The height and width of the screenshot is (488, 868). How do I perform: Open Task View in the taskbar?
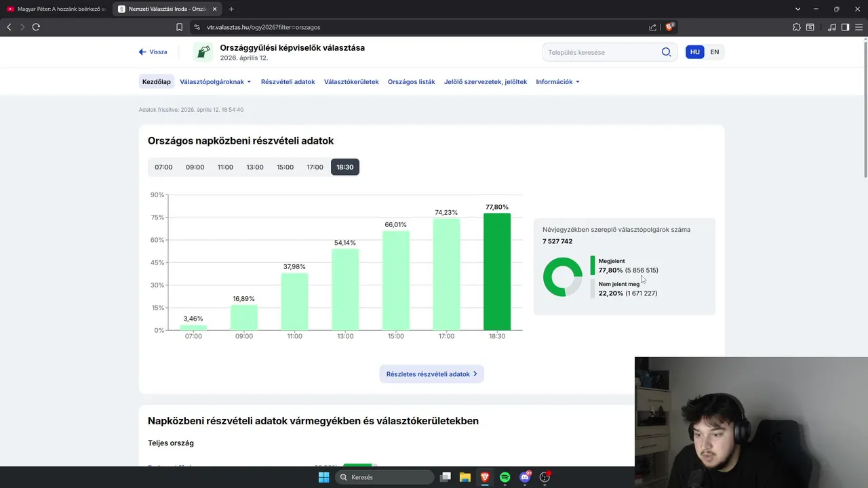(446, 477)
